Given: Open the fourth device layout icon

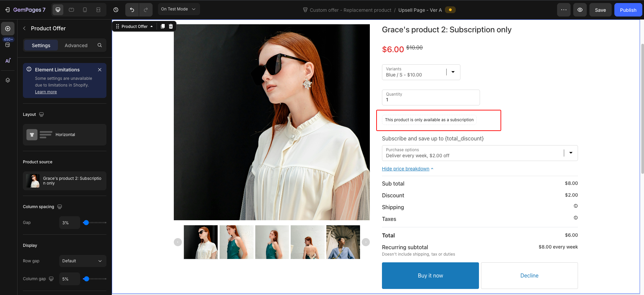Looking at the screenshot, I should (x=98, y=10).
